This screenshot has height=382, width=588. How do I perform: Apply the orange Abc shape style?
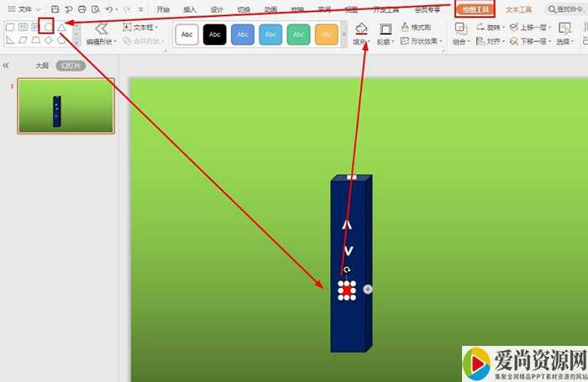[x=326, y=34]
